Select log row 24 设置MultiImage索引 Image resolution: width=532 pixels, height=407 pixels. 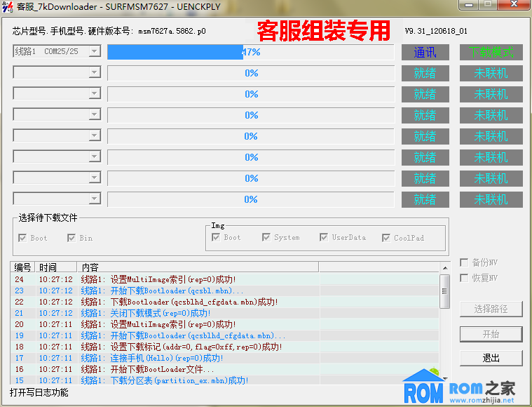click(x=224, y=279)
